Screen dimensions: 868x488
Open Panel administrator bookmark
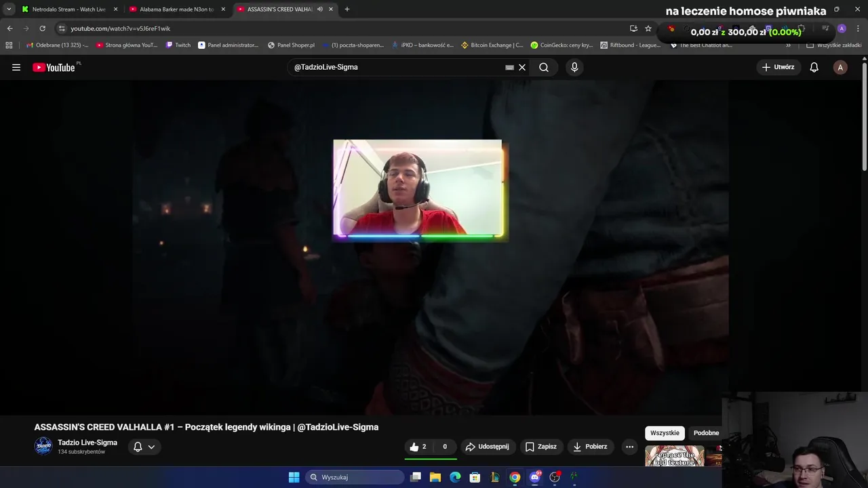point(229,45)
